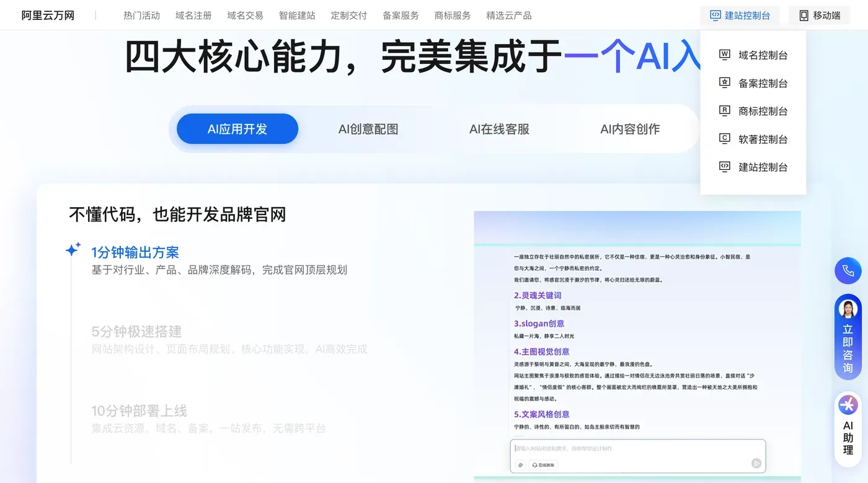This screenshot has width=868, height=483.
Task: Click the headset icon inside 在线咨询
Action: 534,464
